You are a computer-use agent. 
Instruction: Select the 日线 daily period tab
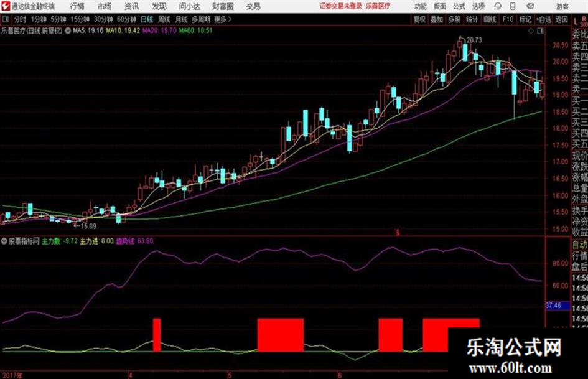coord(147,19)
